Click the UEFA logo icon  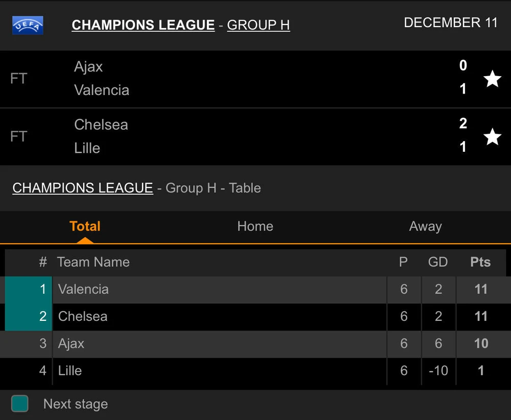click(28, 25)
